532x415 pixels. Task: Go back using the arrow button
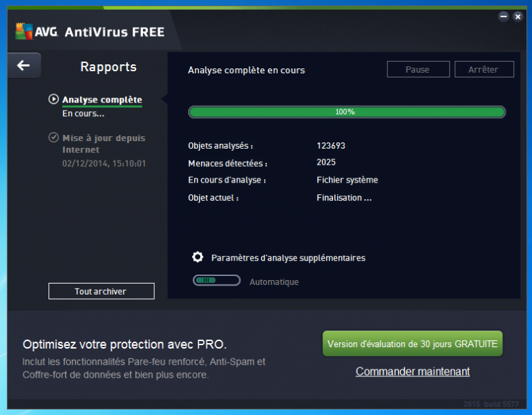[24, 65]
